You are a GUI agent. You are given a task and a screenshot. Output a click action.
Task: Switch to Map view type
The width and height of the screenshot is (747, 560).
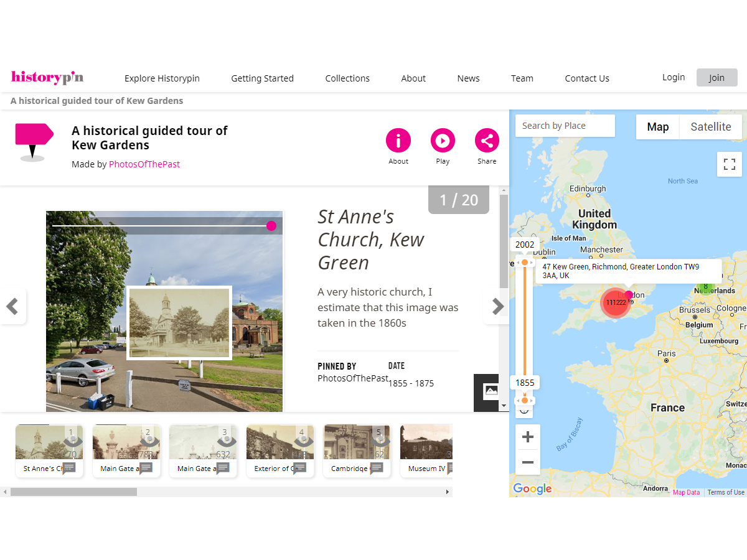[657, 127]
